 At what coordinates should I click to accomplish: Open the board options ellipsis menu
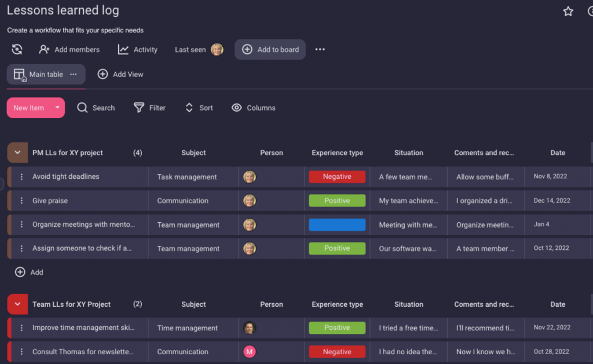320,50
